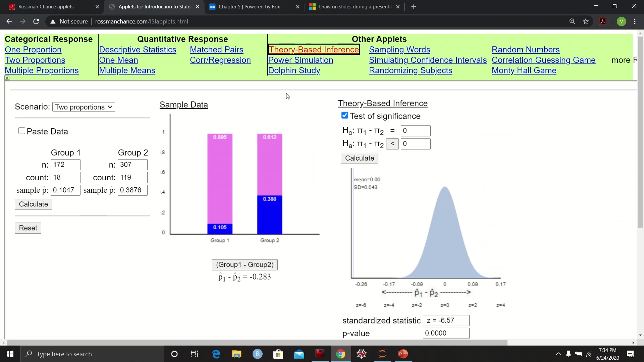The image size is (644, 362).
Task: Open File Explorer from the taskbar
Action: (236, 354)
